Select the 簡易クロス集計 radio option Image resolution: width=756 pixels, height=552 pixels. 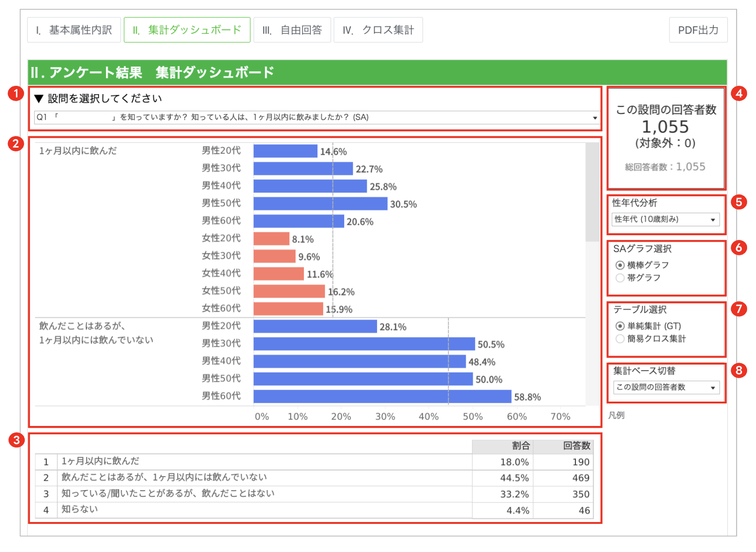pos(620,339)
